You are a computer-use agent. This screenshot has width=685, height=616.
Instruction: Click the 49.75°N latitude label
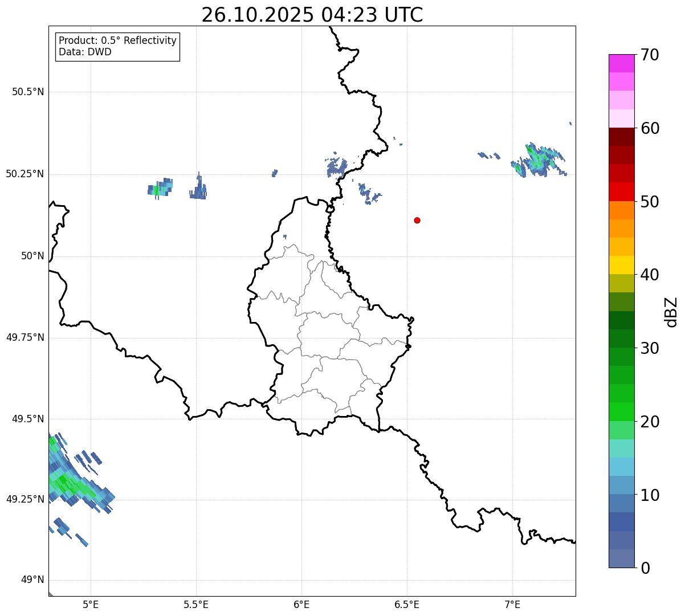pyautogui.click(x=25, y=337)
